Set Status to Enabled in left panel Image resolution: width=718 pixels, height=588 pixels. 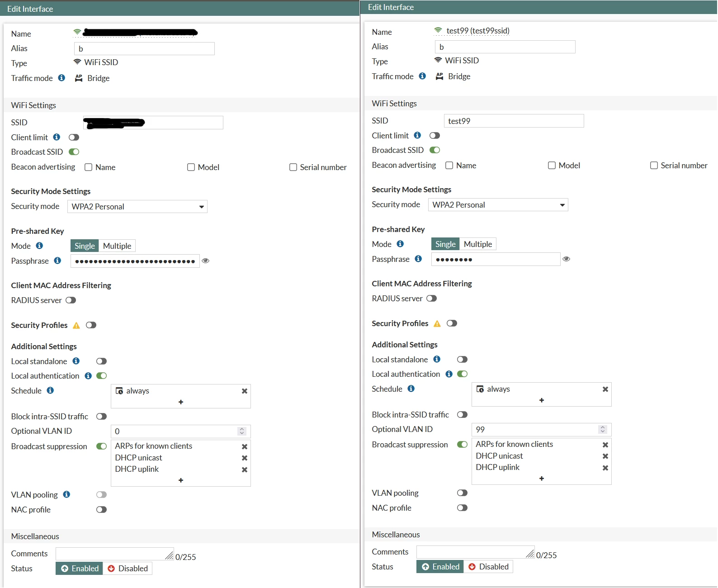79,568
